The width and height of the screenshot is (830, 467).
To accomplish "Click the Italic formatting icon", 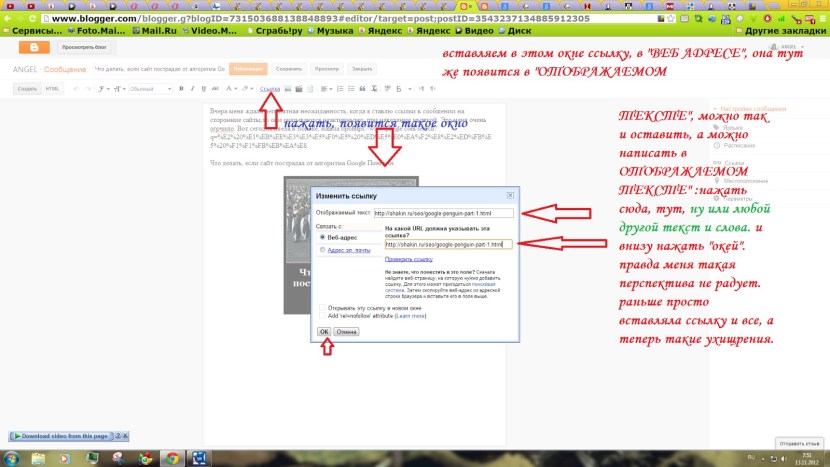I will click(191, 89).
